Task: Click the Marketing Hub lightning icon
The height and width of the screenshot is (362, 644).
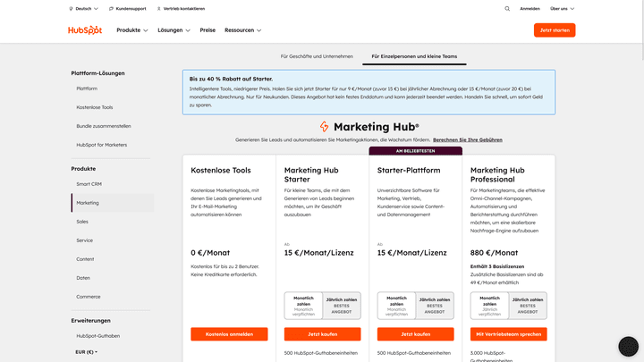Action: pos(325,126)
